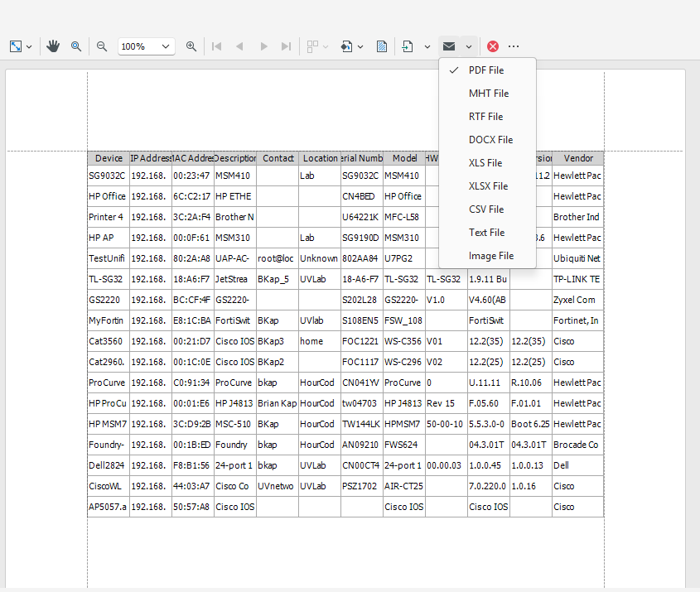
Task: Click the "Location" column header
Action: point(320,158)
